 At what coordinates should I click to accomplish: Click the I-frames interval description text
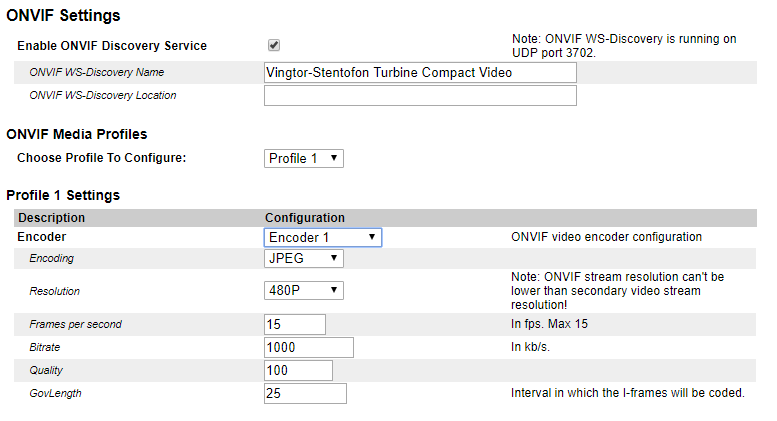click(x=627, y=393)
